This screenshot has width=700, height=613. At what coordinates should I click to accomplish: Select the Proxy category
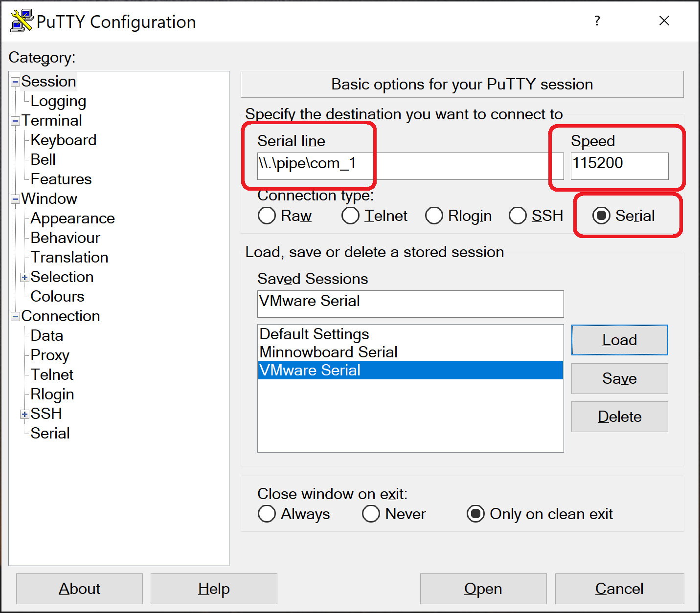pos(49,355)
